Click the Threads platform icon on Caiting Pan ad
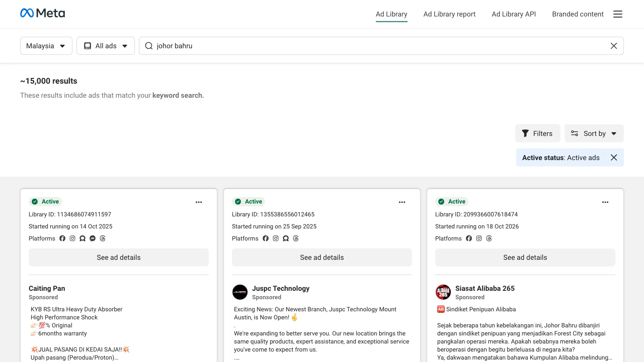This screenshot has width=644, height=362. 103,239
